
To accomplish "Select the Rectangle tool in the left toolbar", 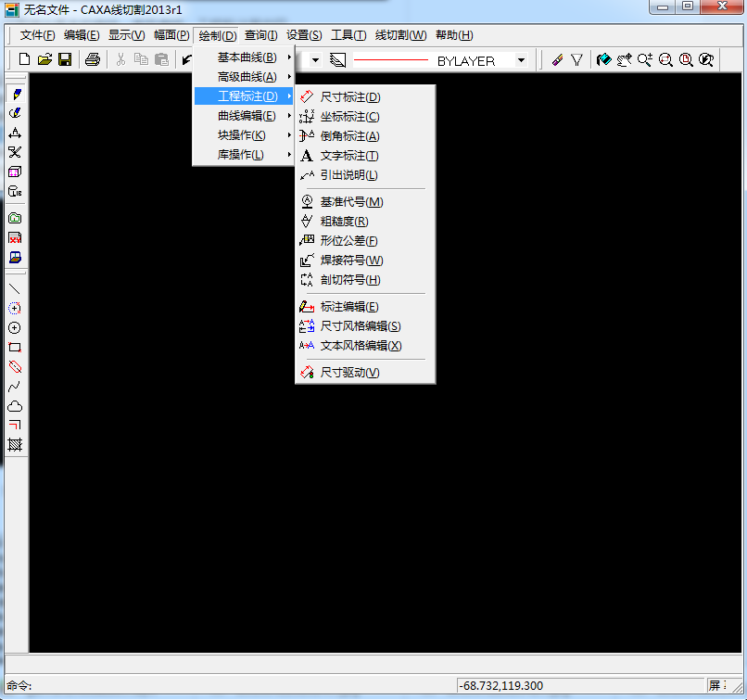I will [x=15, y=348].
